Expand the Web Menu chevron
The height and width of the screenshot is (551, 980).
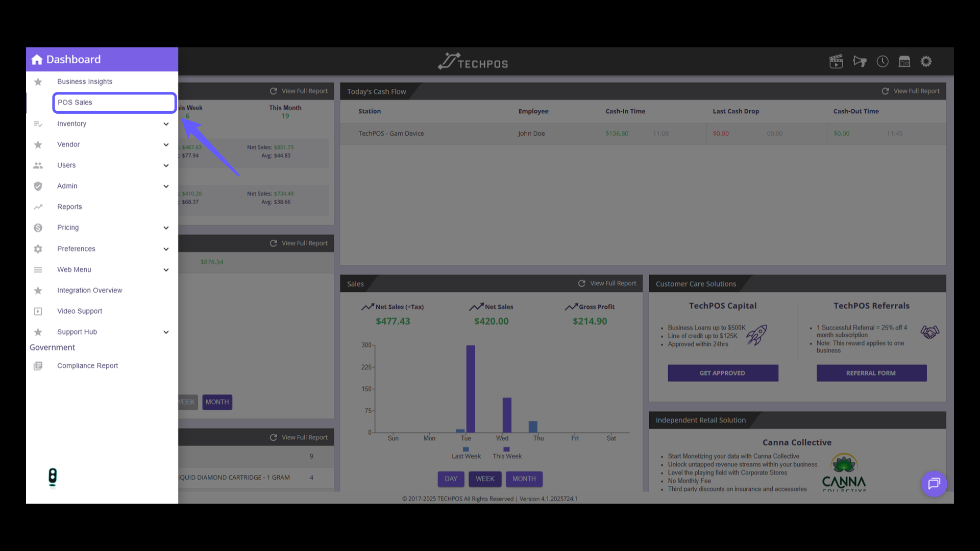tap(166, 270)
